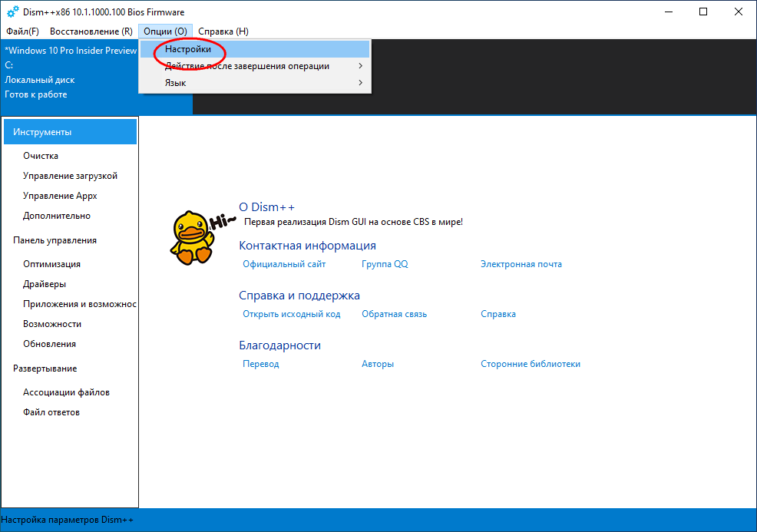Expand the Язык submenu
757x532 pixels.
(255, 83)
